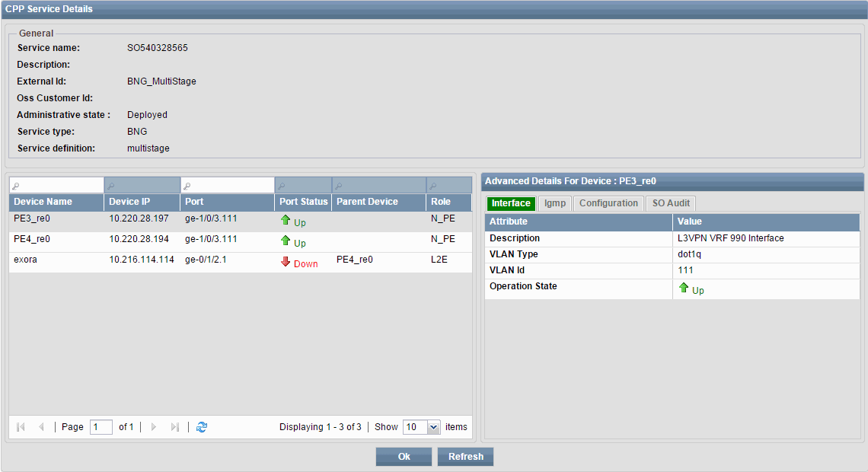868x472 pixels.
Task: Select the Interface tab
Action: [511, 203]
